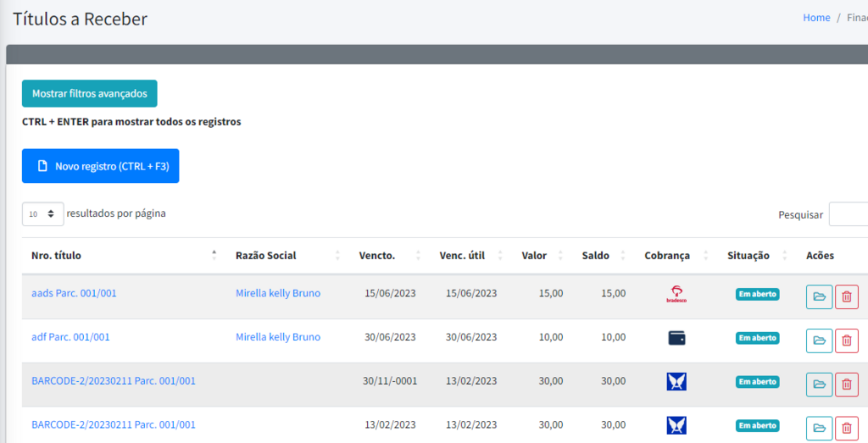The height and width of the screenshot is (443, 868).
Task: Sort by Valor column header
Action: [x=534, y=256]
